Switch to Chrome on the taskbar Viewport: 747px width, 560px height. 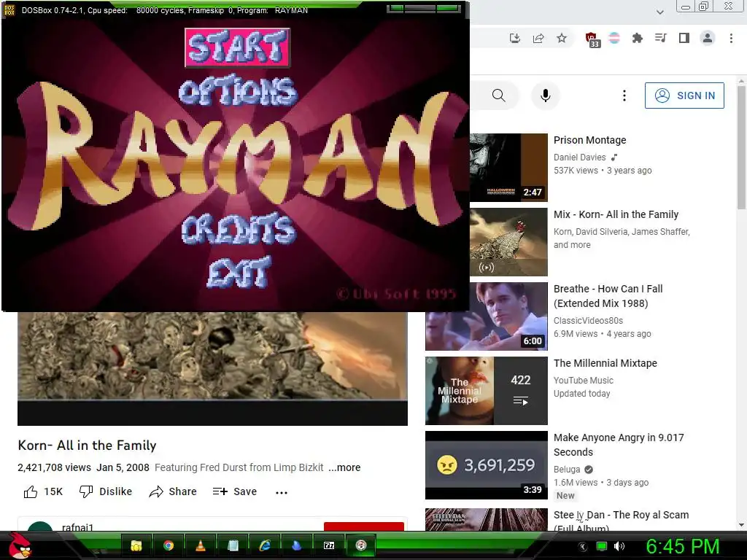[169, 545]
